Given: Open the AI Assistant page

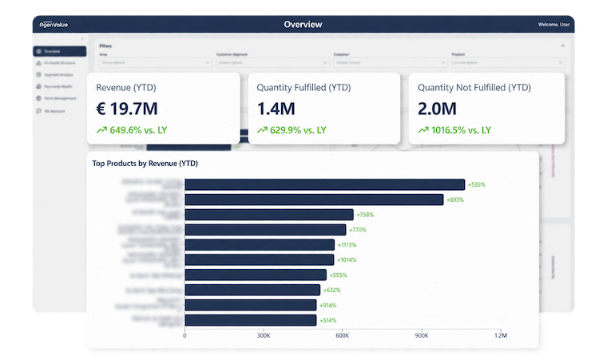Looking at the screenshot, I should [54, 111].
